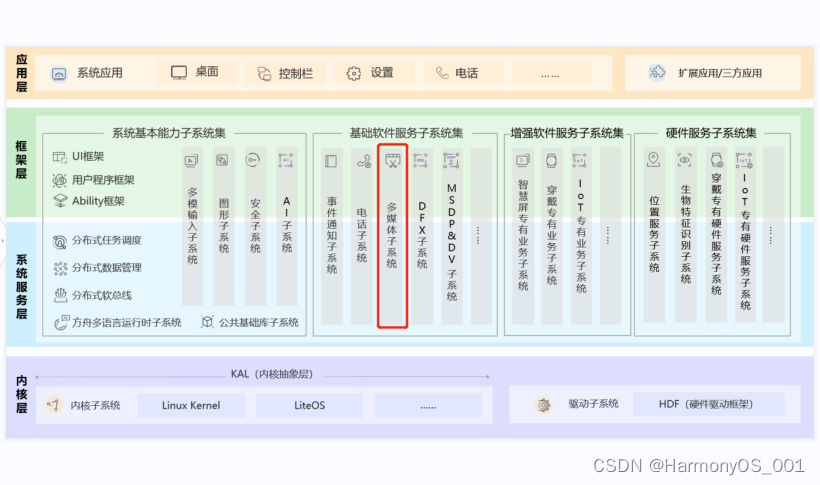Click the 系统应用 text label
The image size is (820, 485).
pyautogui.click(x=100, y=73)
